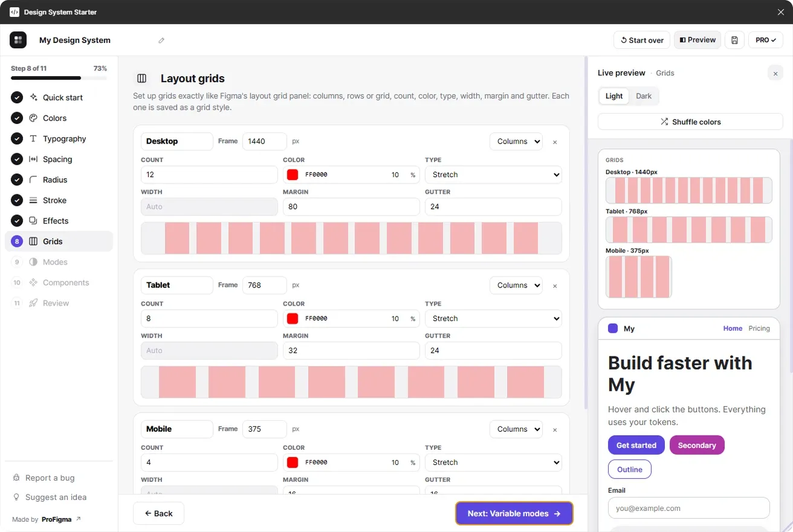Open the Review step in sidebar

coord(59,303)
